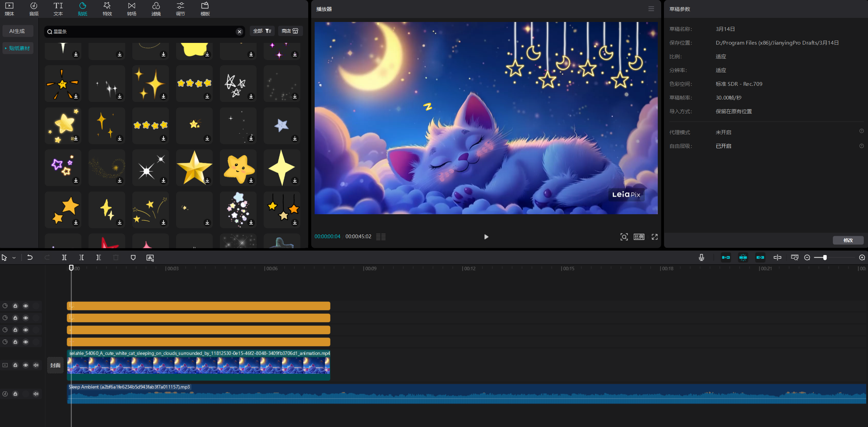This screenshot has height=427, width=868.
Task: Toggle visibility of the main video track
Action: (26, 365)
